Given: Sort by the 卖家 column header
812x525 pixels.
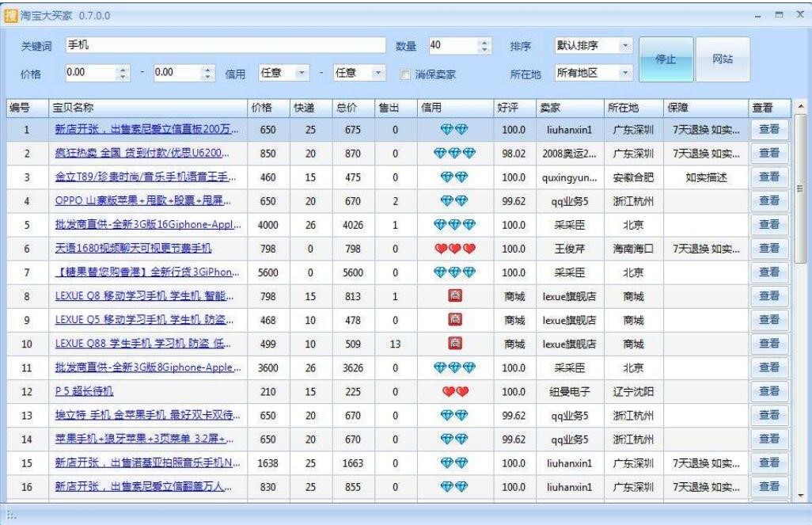Looking at the screenshot, I should pos(570,108).
